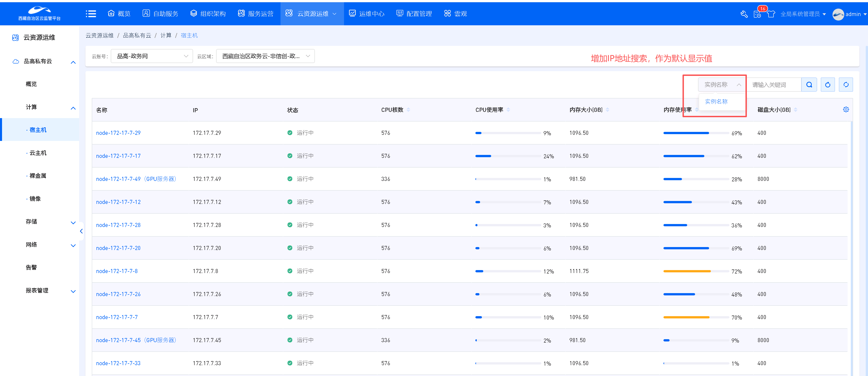Open the 云账号 品高-政务网 dropdown
Image resolution: width=868 pixels, height=376 pixels.
152,56
